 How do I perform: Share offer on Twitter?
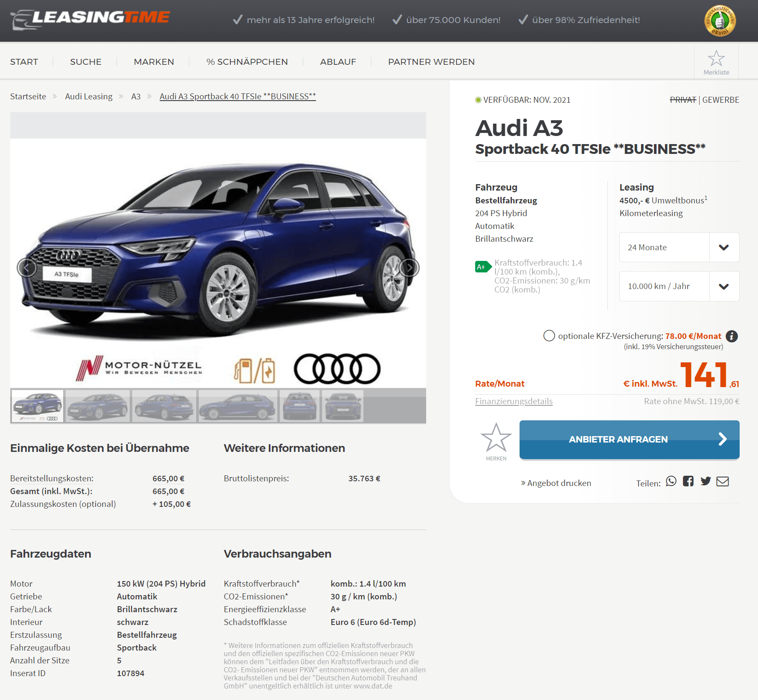coord(706,481)
